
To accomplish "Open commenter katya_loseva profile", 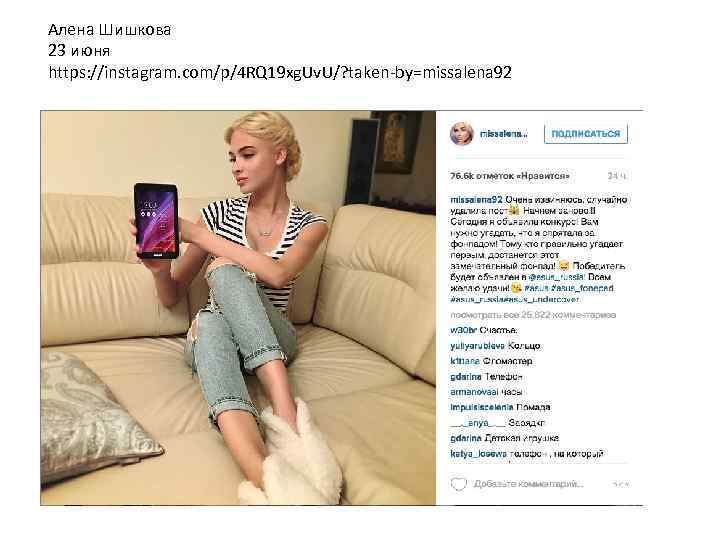I will (x=478, y=454).
